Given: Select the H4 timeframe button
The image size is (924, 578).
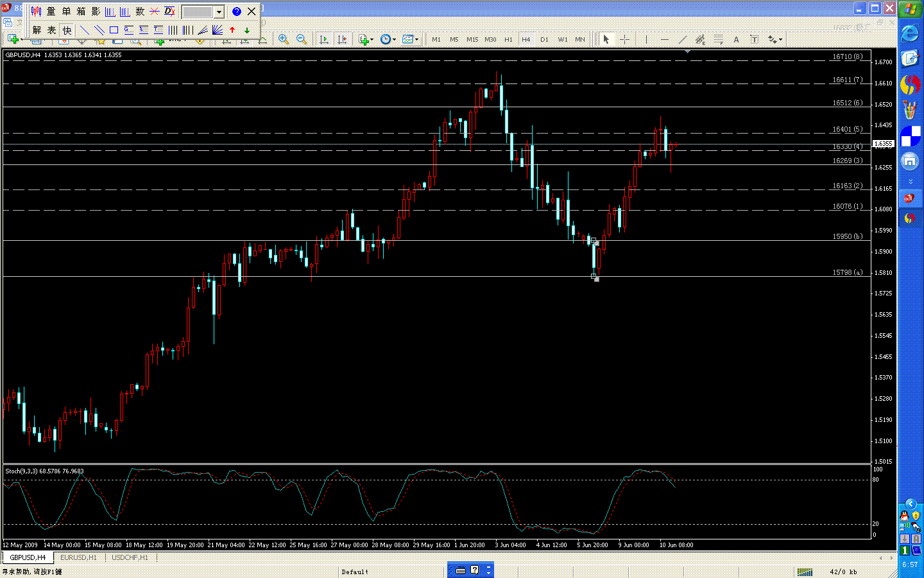Looking at the screenshot, I should coord(526,39).
